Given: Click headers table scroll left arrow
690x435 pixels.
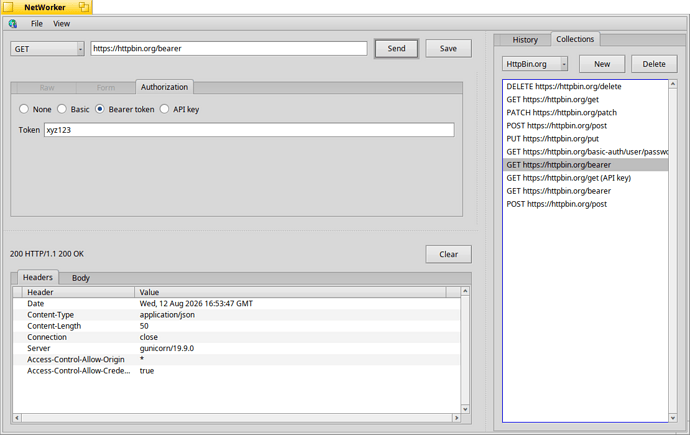Looking at the screenshot, I should (x=17, y=418).
